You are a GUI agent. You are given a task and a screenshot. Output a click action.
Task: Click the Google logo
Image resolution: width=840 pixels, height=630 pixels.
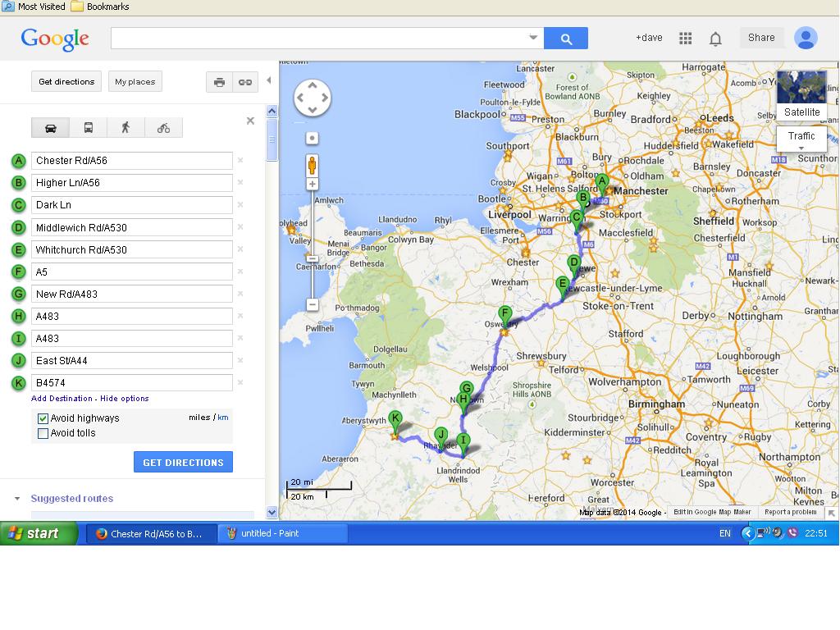click(x=55, y=39)
